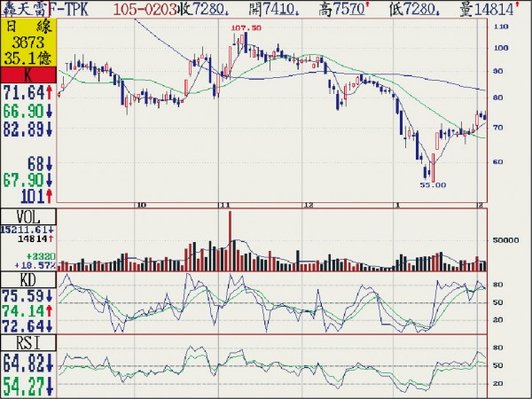Click the yellow 日線 period box
The image size is (532, 399).
(x=28, y=43)
